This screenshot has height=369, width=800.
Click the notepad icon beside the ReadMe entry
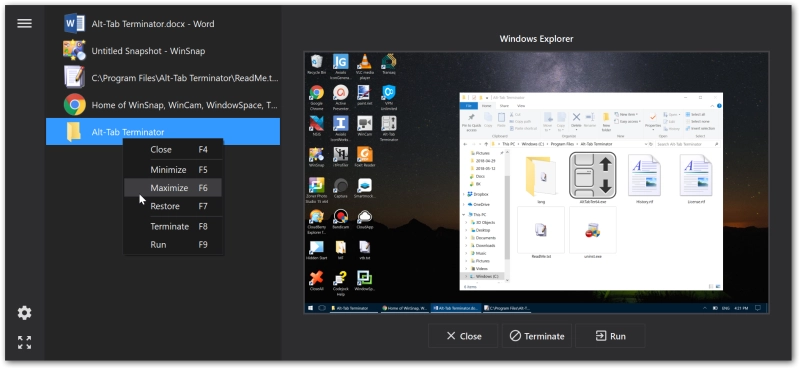(x=74, y=78)
